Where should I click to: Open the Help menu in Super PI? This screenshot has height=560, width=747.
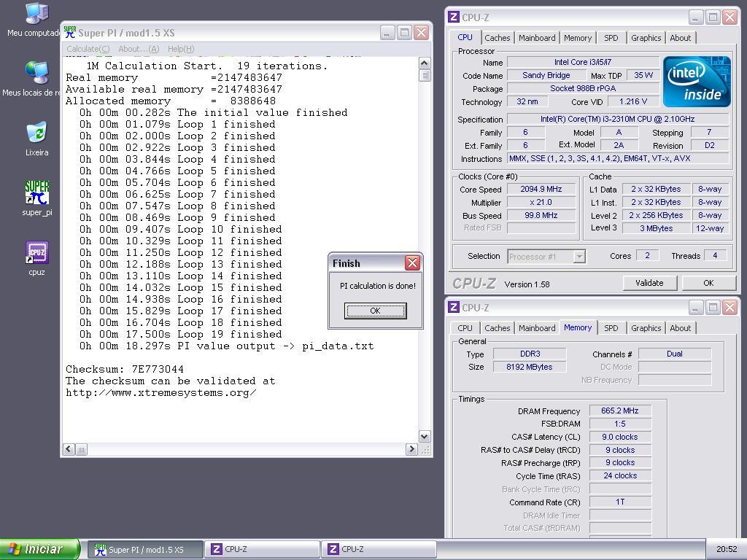point(181,49)
